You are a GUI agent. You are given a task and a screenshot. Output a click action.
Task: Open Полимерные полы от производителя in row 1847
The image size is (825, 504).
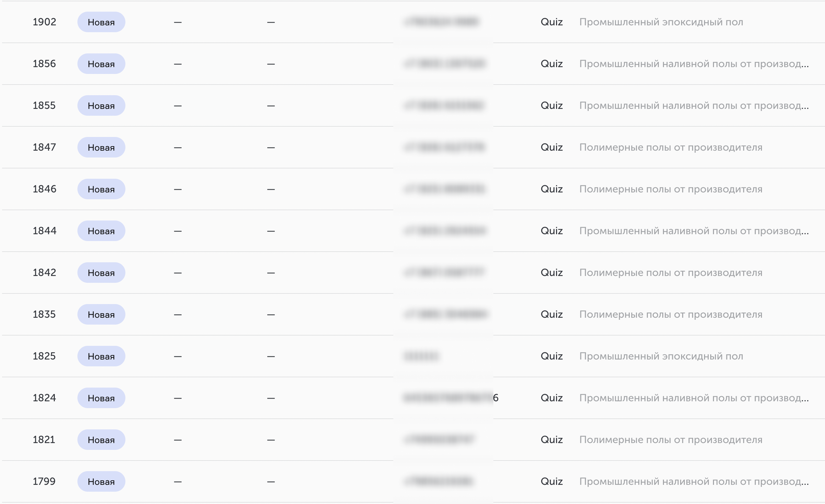[671, 148]
